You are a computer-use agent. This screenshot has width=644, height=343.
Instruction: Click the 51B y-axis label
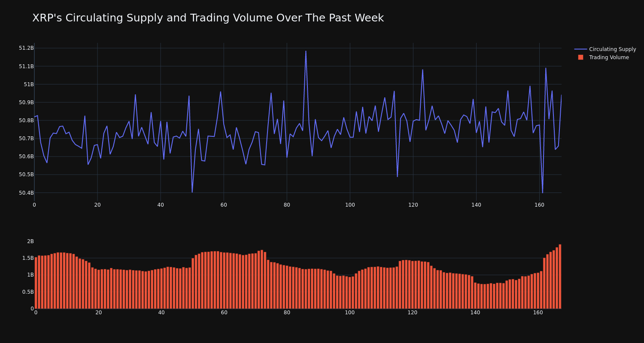click(x=29, y=84)
